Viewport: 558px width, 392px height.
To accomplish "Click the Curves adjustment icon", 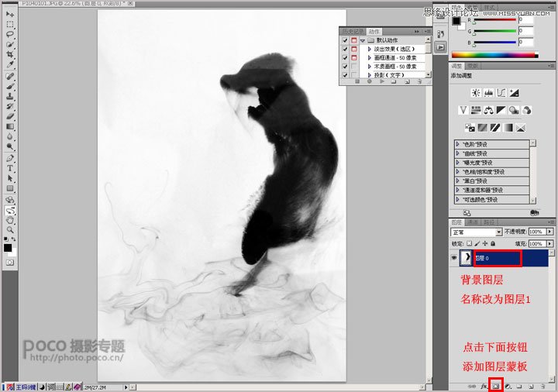I will click(x=501, y=93).
